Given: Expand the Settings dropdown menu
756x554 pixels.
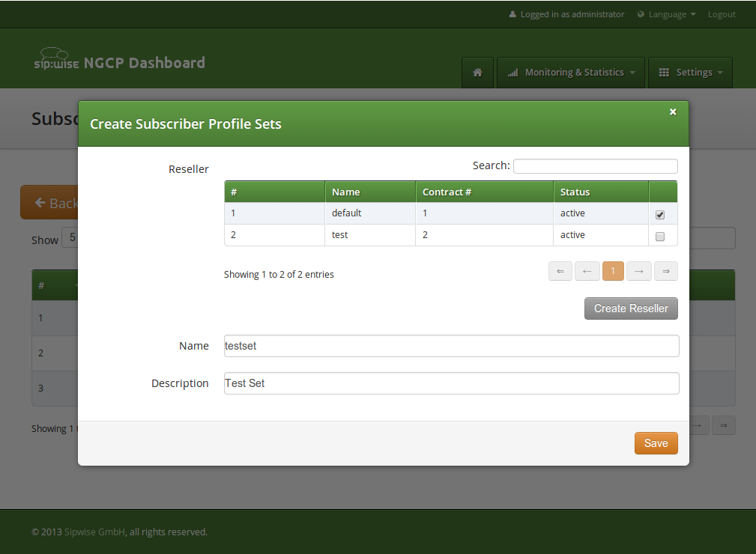Looking at the screenshot, I should pyautogui.click(x=690, y=72).
